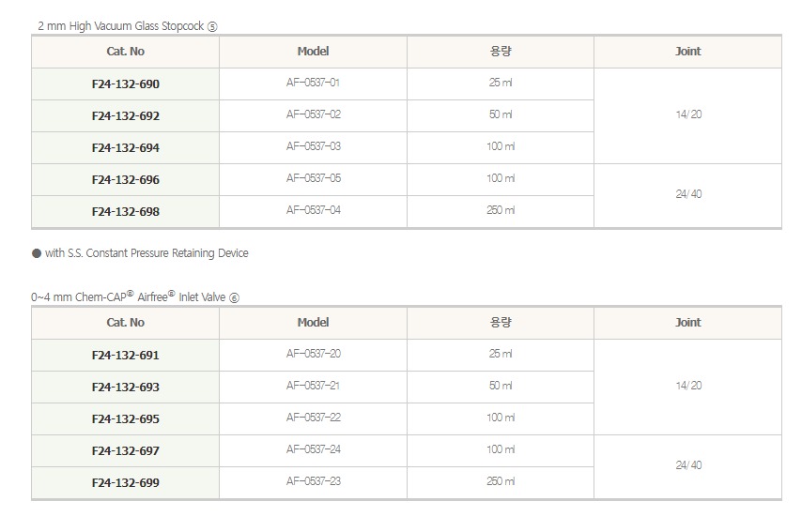Viewport: 802px width, 532px height.
Task: Open catalog item F24-132-696
Action: coord(126,179)
